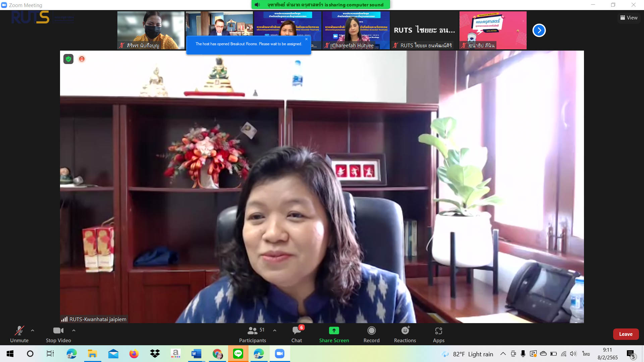Switch to Microsoft Word in taskbar
Screen dimensions: 644x362
[196, 354]
